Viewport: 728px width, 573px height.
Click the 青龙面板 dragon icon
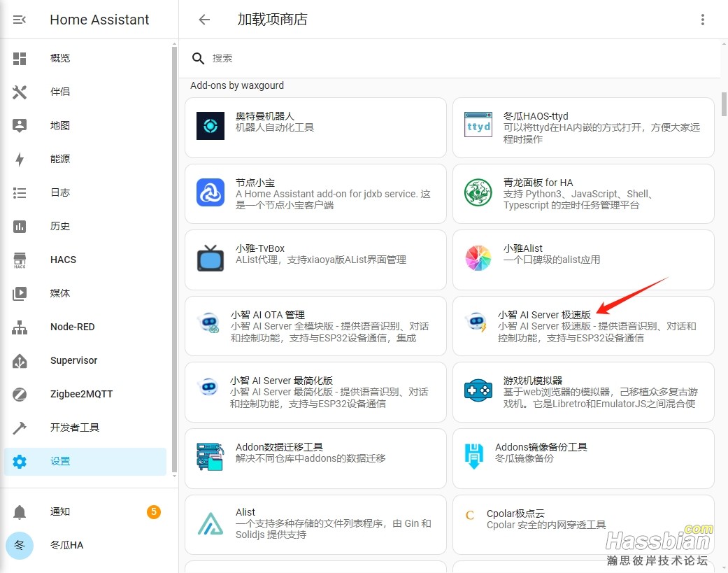478,192
